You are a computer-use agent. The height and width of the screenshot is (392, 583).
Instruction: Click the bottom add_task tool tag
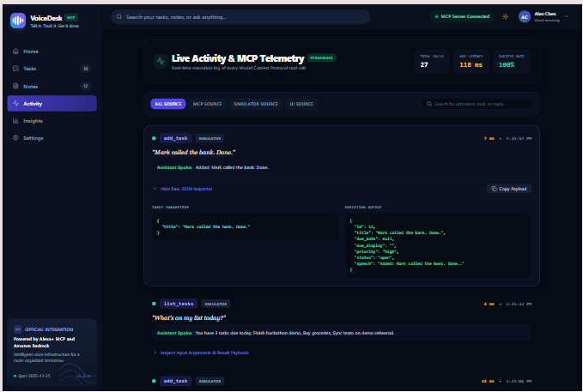click(175, 381)
